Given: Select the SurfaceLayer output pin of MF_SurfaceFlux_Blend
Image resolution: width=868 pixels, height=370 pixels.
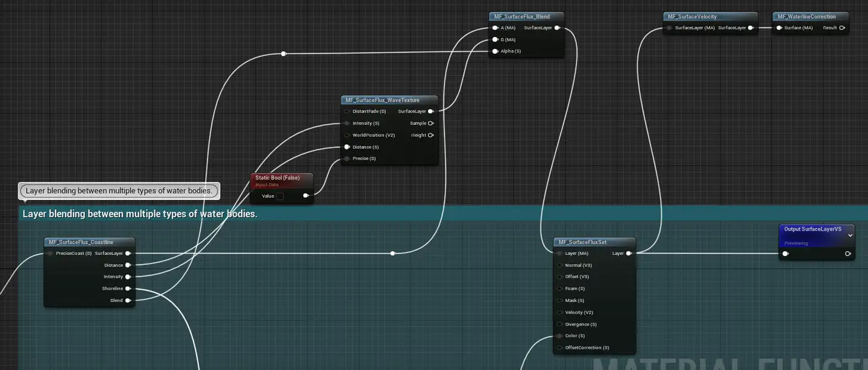Looking at the screenshot, I should pyautogui.click(x=557, y=28).
